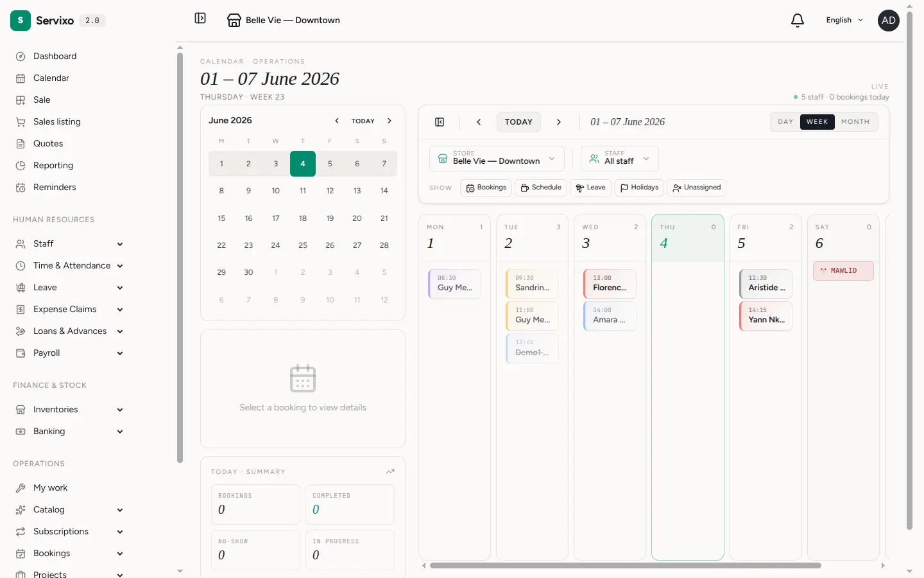Go to next month in mini calendar
The height and width of the screenshot is (578, 924).
pyautogui.click(x=389, y=121)
